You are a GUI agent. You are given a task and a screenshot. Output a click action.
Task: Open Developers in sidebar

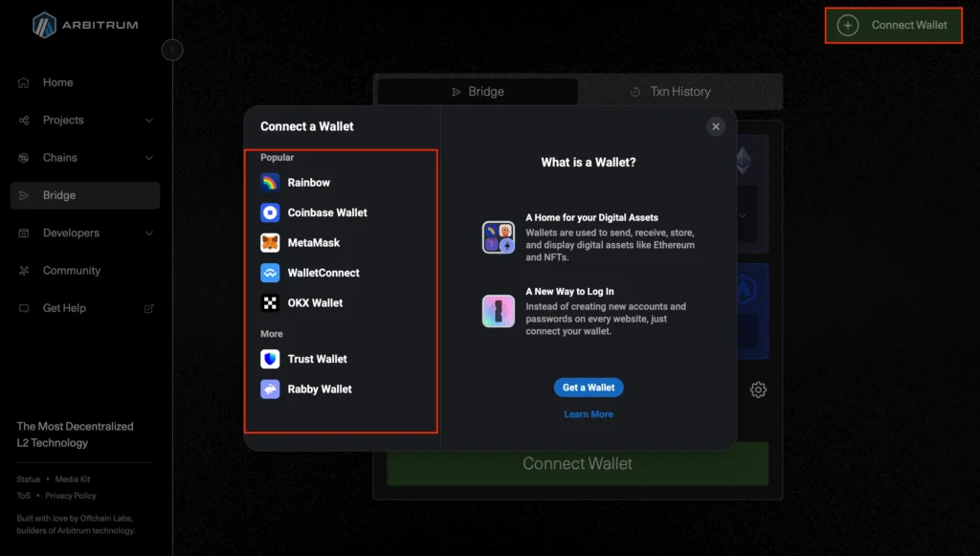[x=85, y=233]
